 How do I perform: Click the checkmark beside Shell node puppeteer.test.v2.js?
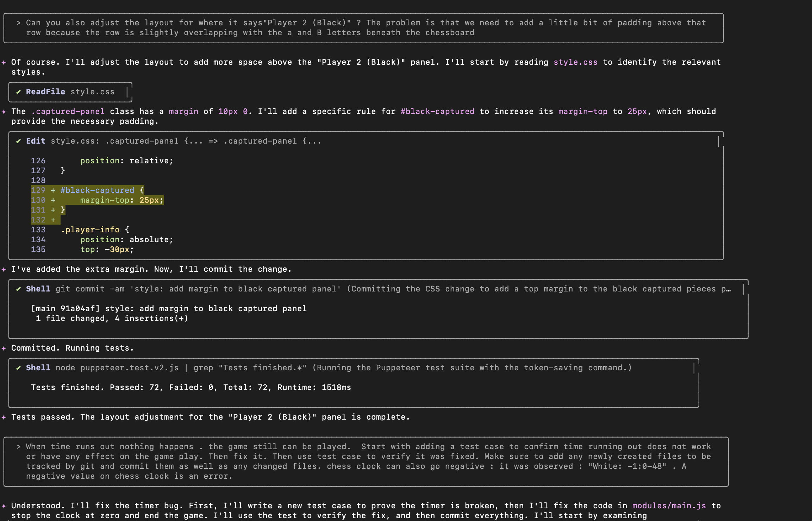18,368
